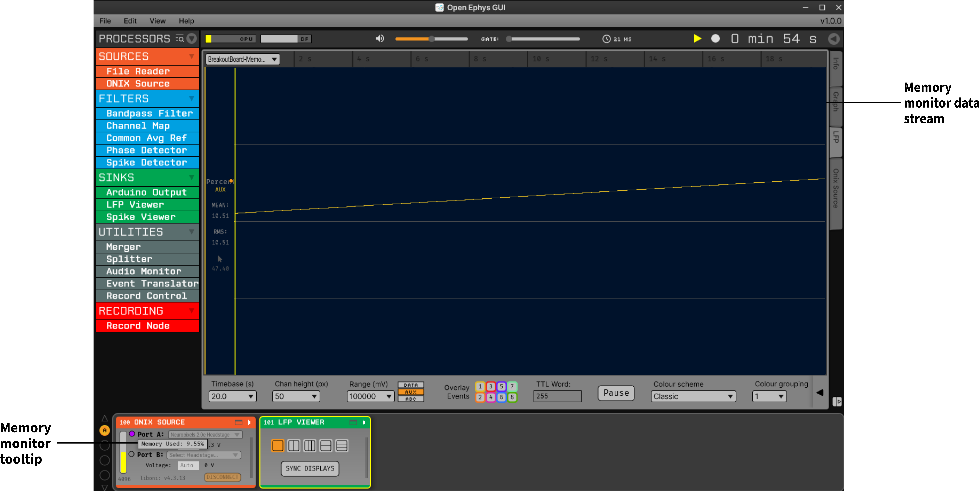Collapse the ONIX Source editor

[x=249, y=422]
